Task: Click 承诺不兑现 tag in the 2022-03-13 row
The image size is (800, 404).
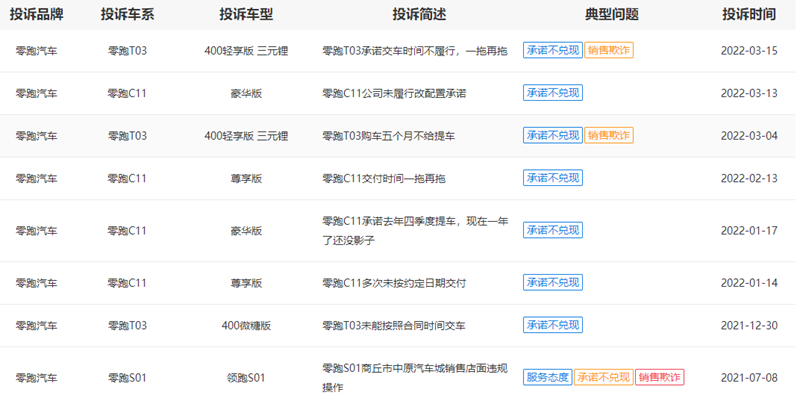Action: tap(553, 93)
